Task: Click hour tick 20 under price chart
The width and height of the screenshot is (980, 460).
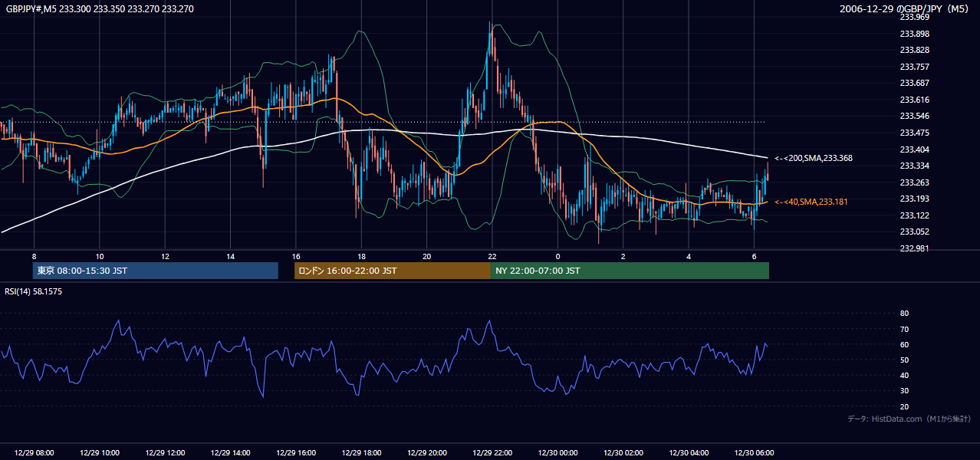Action: (427, 256)
